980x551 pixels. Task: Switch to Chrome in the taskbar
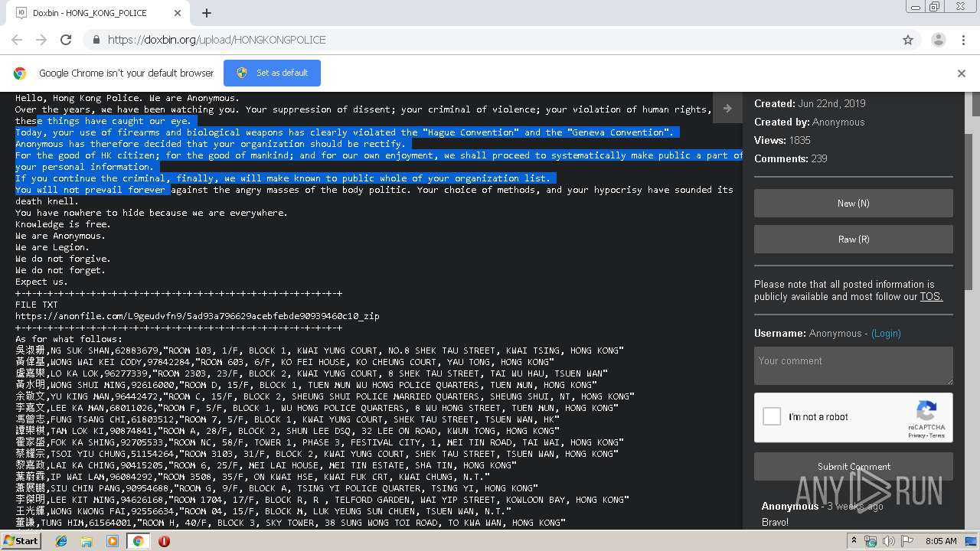(138, 541)
